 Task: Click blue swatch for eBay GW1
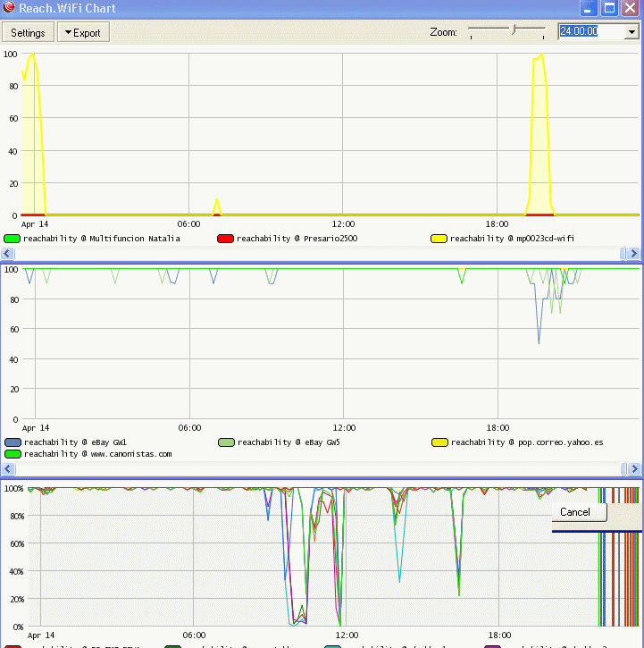coord(13,442)
